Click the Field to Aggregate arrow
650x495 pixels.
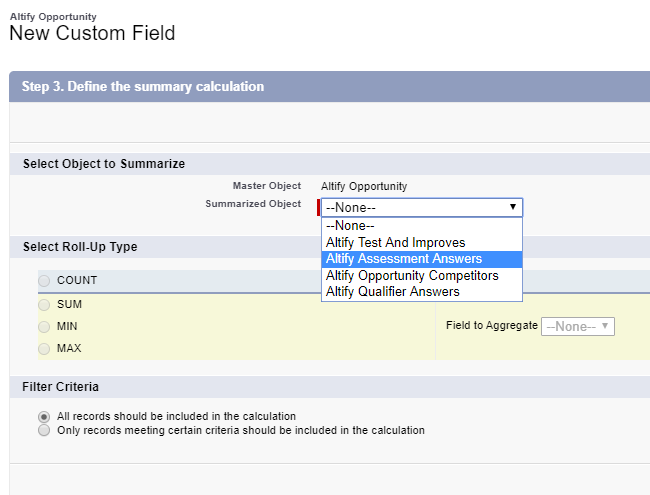click(x=605, y=326)
